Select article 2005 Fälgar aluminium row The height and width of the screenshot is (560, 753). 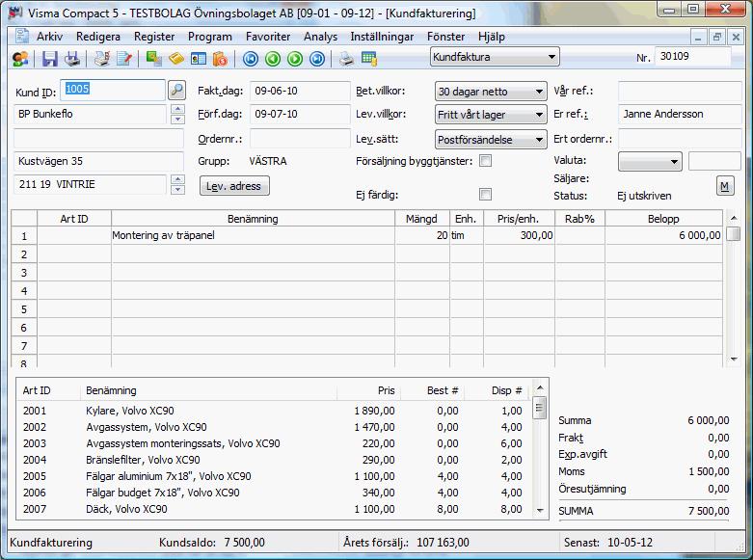272,476
